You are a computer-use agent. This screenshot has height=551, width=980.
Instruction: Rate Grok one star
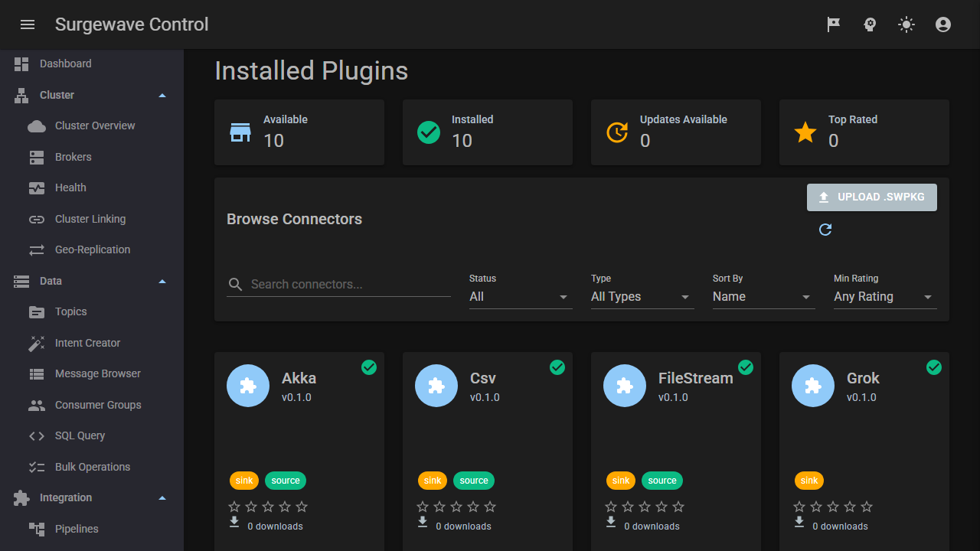[799, 507]
